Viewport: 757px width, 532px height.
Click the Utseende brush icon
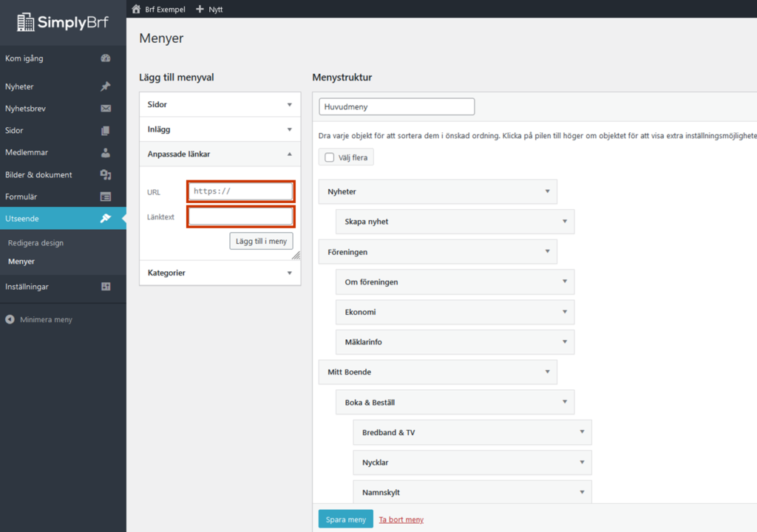(x=106, y=218)
